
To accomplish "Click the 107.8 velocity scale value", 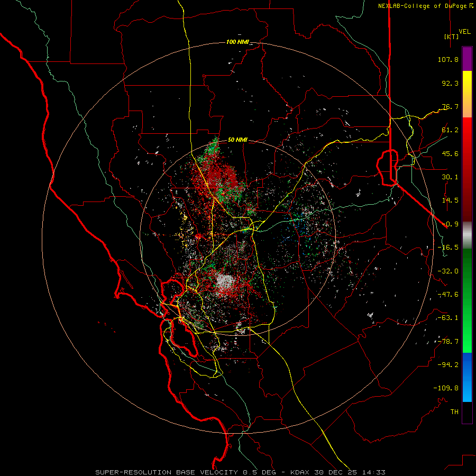I will coord(448,59).
